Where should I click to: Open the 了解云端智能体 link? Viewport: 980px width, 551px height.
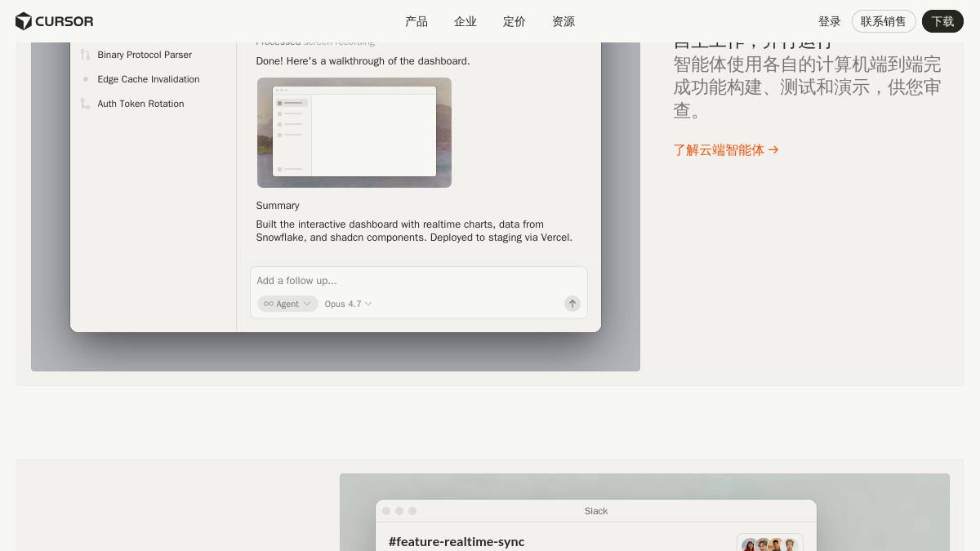(726, 150)
